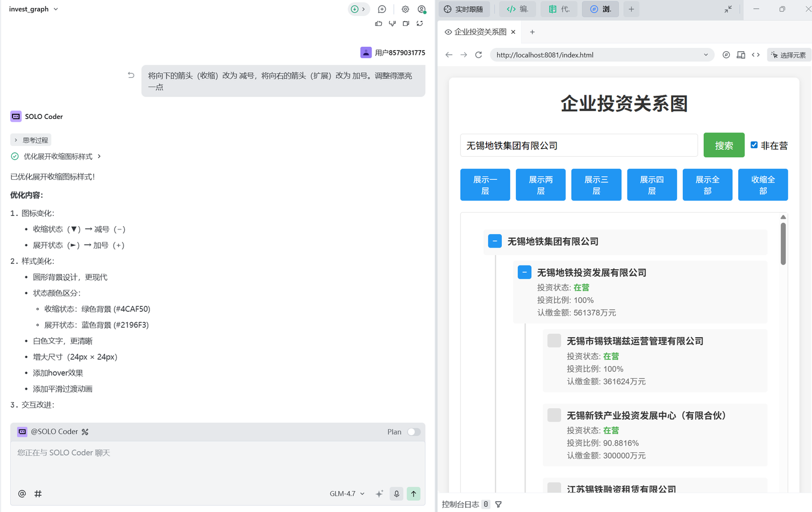Open the invest_graph project dropdown

point(34,9)
